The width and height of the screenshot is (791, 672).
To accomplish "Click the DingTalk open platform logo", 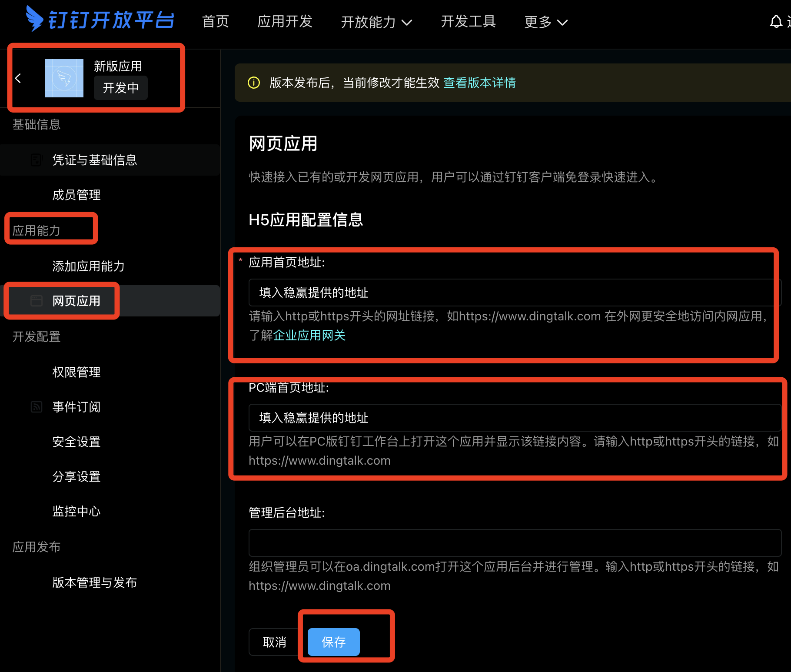I will click(x=100, y=19).
